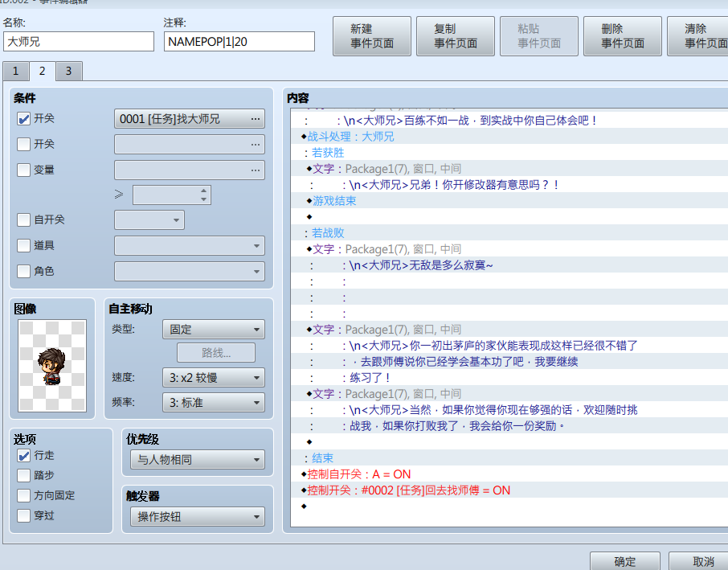
Task: Select the 若战败 branch line
Action: point(509,232)
